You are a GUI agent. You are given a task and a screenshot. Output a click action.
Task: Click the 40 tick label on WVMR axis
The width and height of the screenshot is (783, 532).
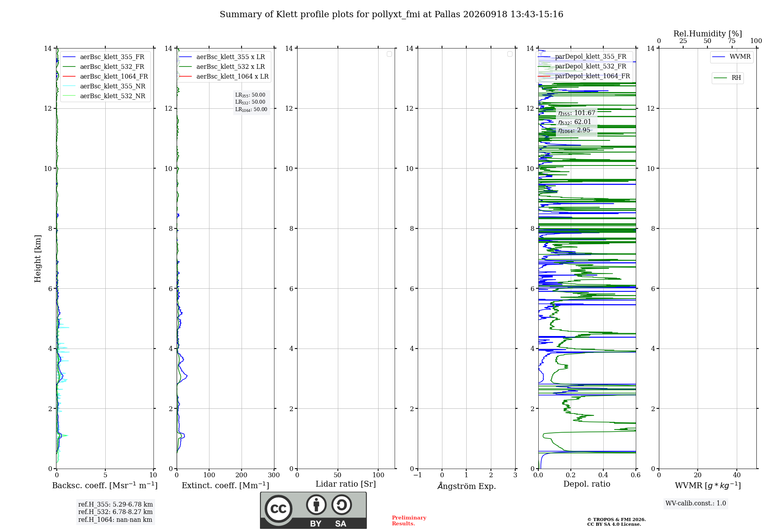736,475
